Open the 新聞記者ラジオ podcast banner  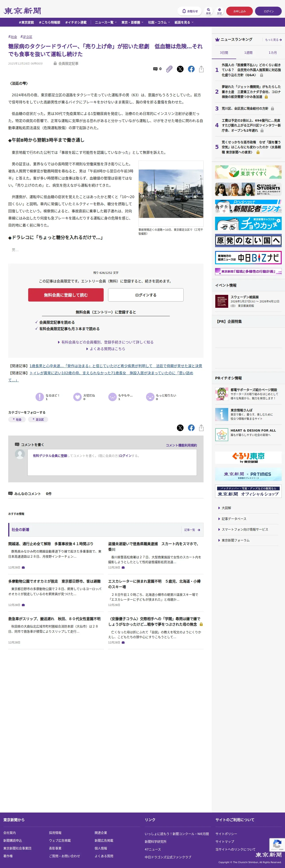[x=248, y=206]
